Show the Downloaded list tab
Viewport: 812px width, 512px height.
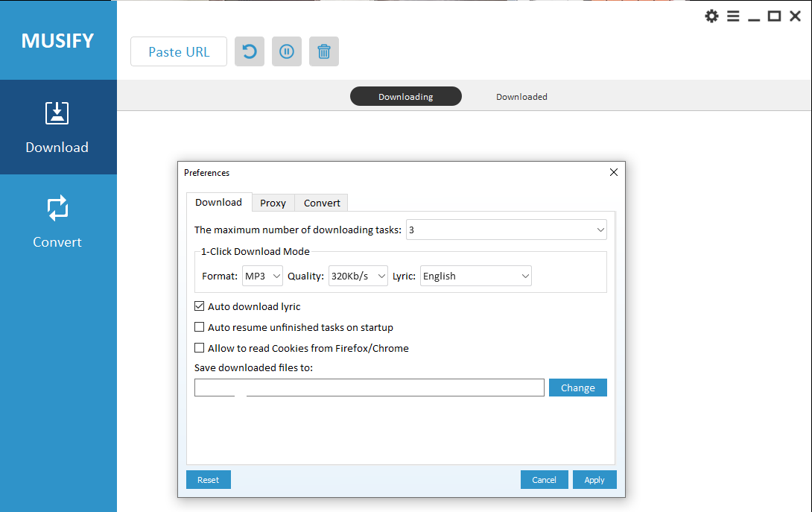[521, 96]
